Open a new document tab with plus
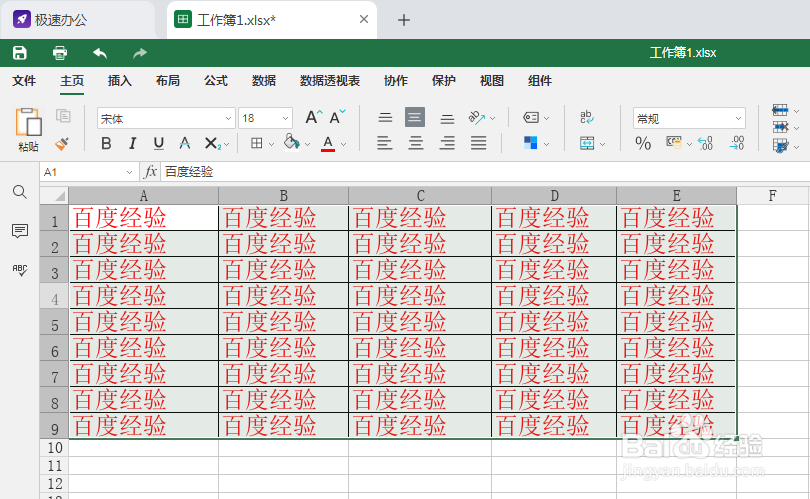This screenshot has height=499, width=810. (x=404, y=20)
